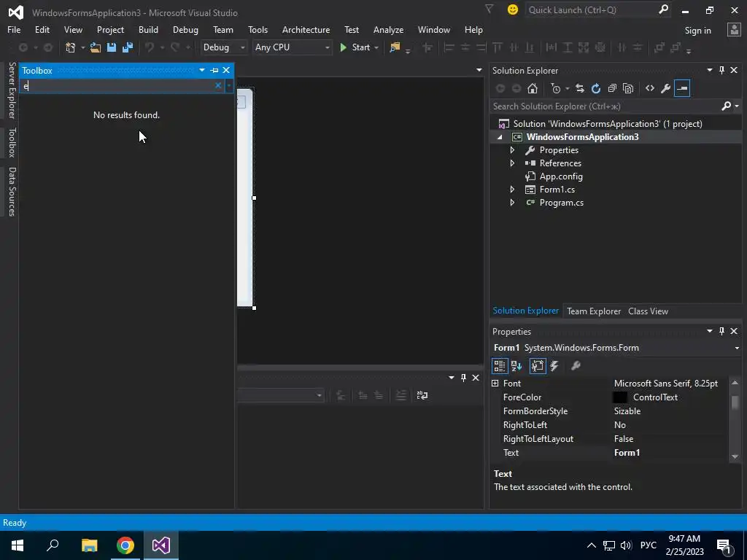This screenshot has width=747, height=560.
Task: Open File Explorer from the taskbar
Action: [x=89, y=545]
